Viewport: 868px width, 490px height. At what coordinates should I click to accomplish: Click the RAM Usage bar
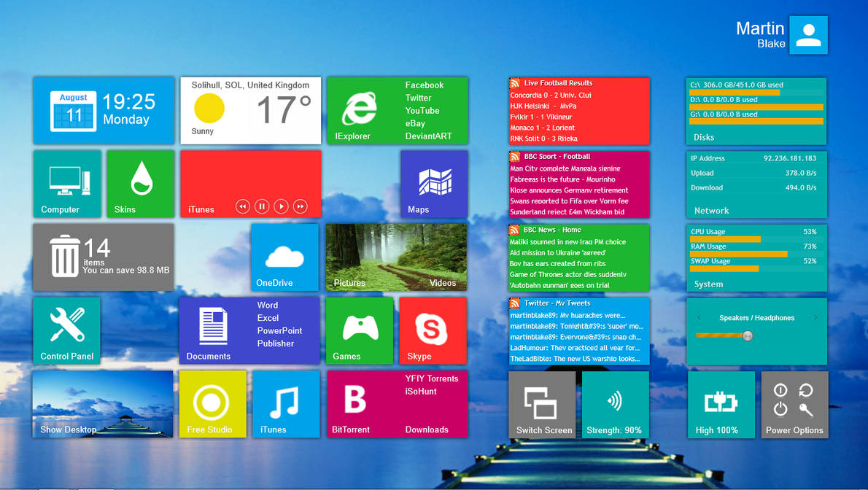(x=738, y=254)
